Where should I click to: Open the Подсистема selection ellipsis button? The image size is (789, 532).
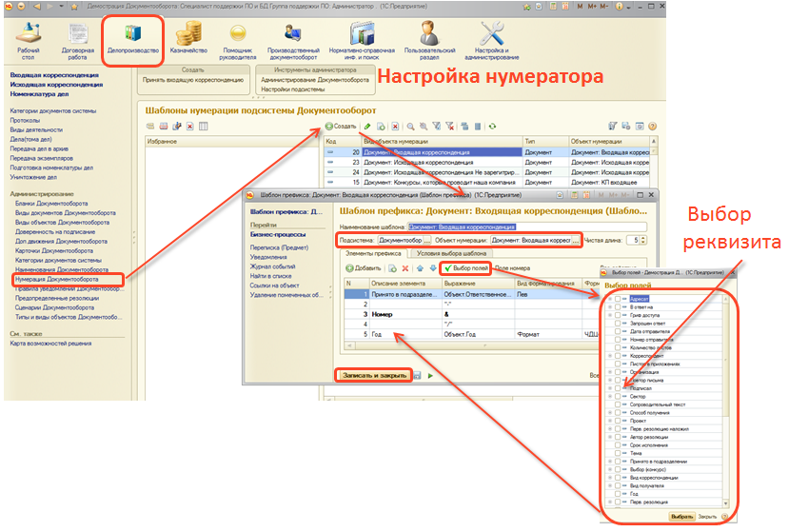[x=427, y=240]
